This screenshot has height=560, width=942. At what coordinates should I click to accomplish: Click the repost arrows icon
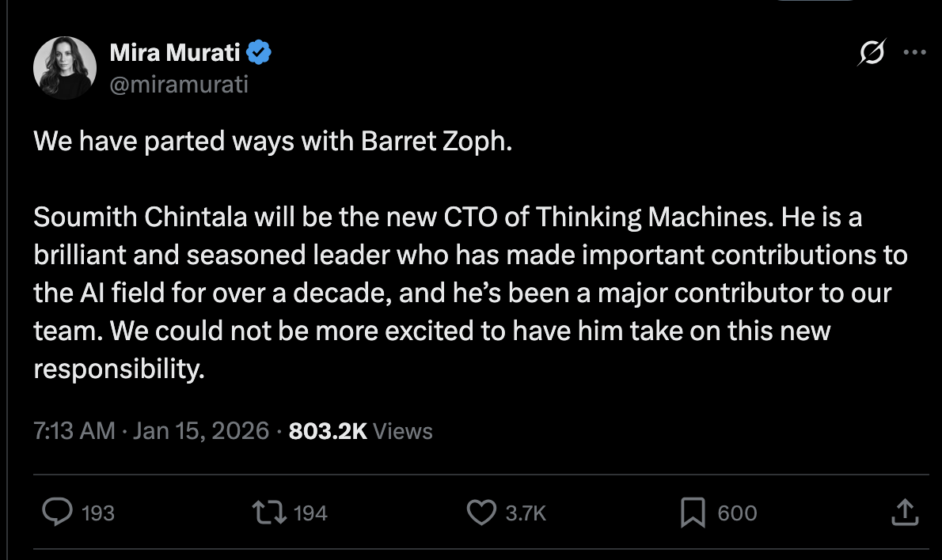pos(268,513)
